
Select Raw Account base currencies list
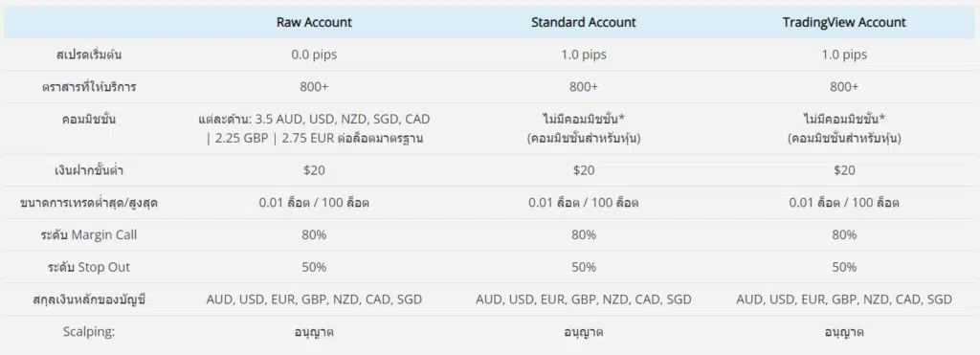[x=314, y=300]
